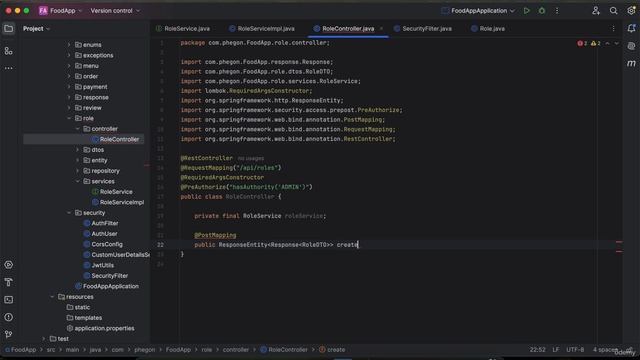Click the errors indicator in editor
Image resolution: width=640 pixels, height=360 pixels.
(x=582, y=43)
